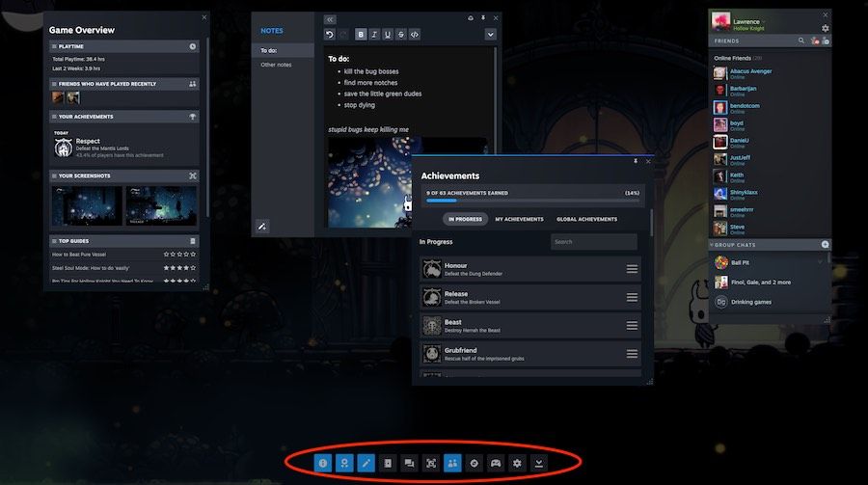Open 'Steel Soul Mode' guide link

91,268
